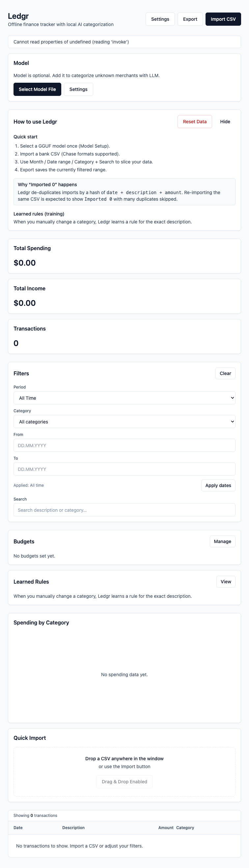249x868 pixels.
Task: Hide the How to use Ledgr panel
Action: (x=225, y=122)
